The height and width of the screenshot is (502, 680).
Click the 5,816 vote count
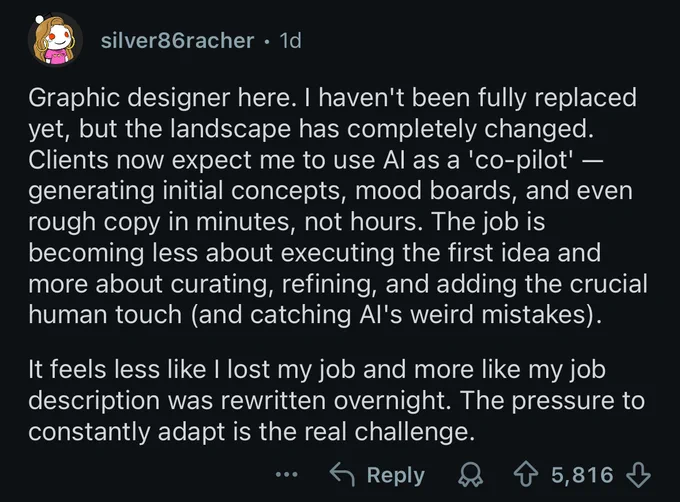pos(581,475)
